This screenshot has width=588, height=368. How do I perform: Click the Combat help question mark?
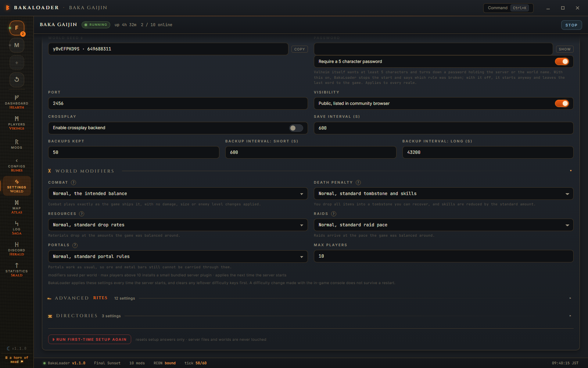[73, 183]
